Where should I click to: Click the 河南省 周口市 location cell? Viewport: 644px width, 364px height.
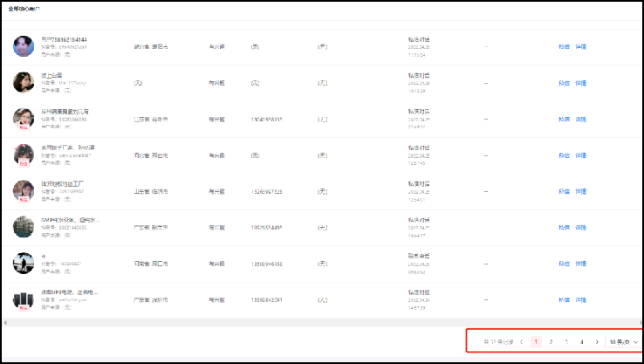(x=151, y=264)
